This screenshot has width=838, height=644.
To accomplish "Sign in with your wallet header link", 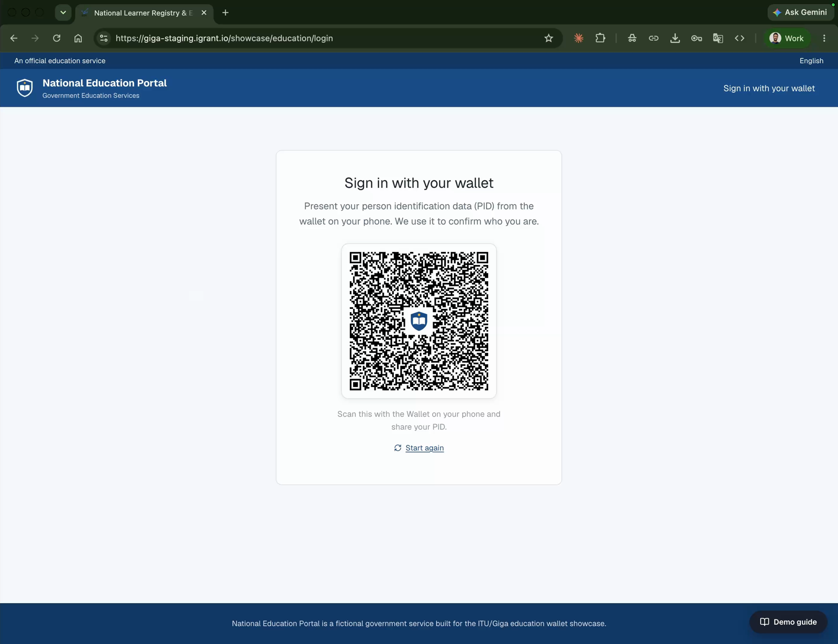I will pyautogui.click(x=769, y=88).
